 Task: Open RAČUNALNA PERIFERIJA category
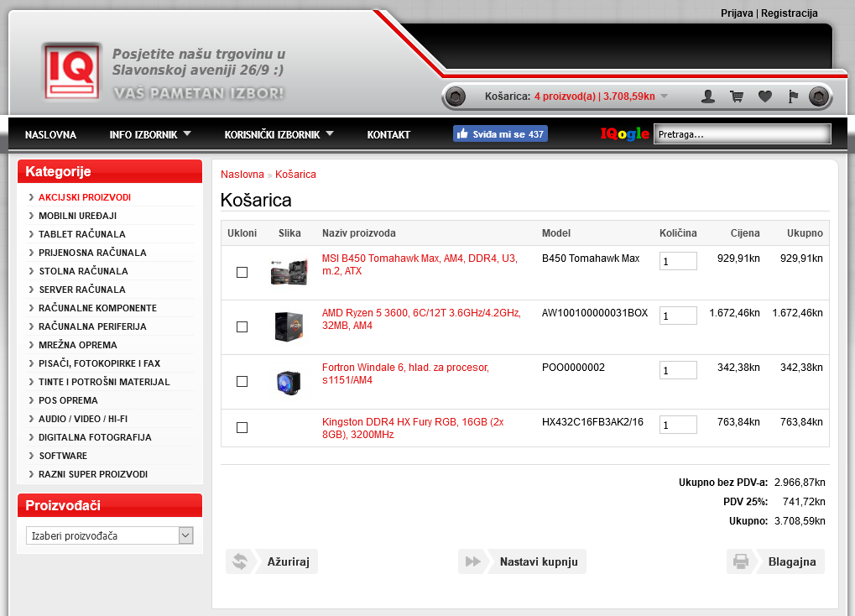pyautogui.click(x=92, y=326)
